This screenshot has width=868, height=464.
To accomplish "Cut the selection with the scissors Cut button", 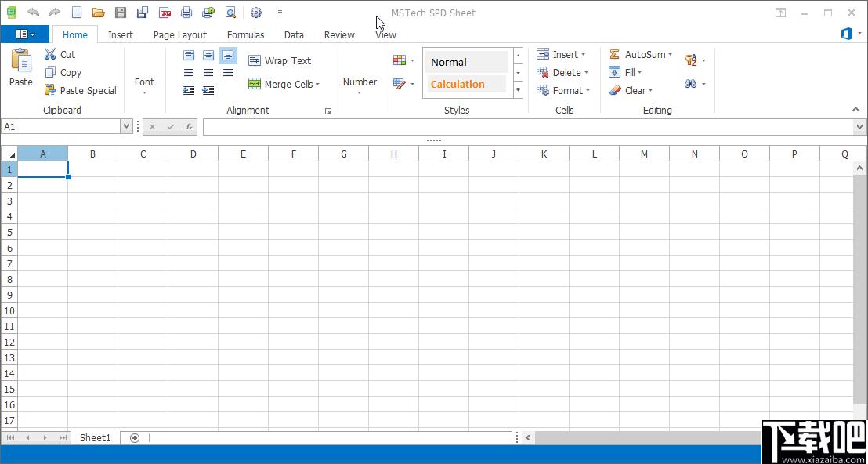I will (60, 54).
